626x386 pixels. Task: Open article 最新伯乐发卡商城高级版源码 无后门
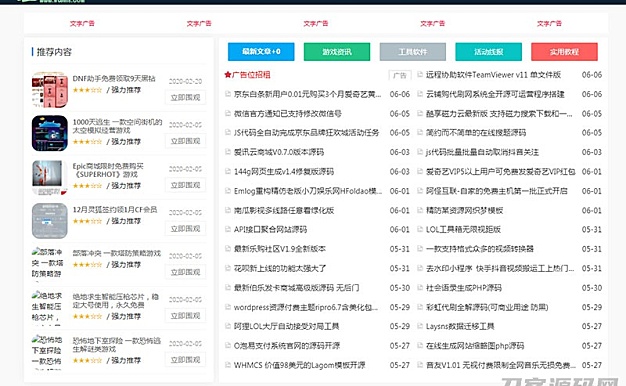click(x=297, y=287)
